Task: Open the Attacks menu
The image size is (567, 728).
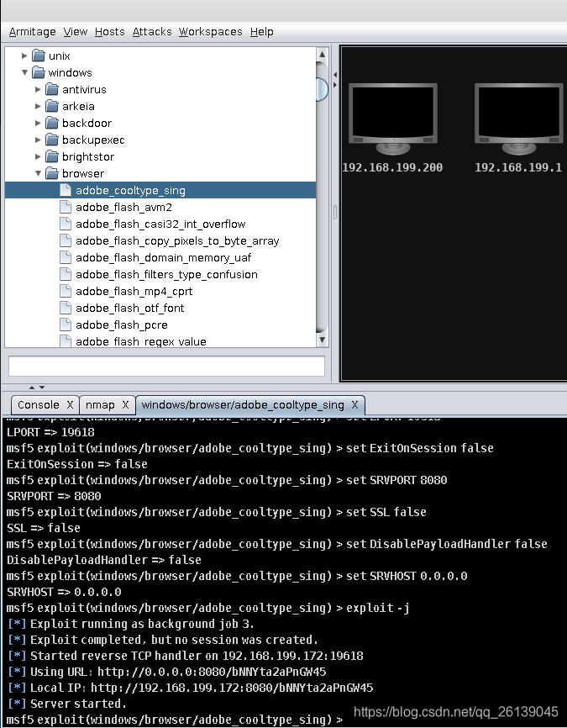Action: click(152, 32)
